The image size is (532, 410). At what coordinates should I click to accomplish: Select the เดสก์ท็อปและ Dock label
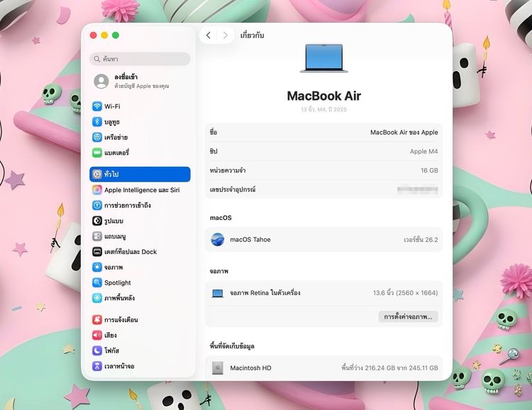(131, 252)
